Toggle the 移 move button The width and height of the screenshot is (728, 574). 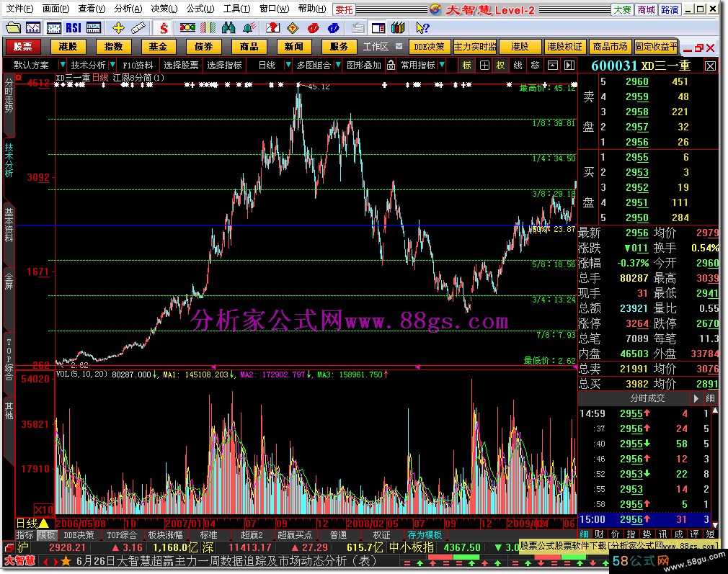tap(536, 66)
